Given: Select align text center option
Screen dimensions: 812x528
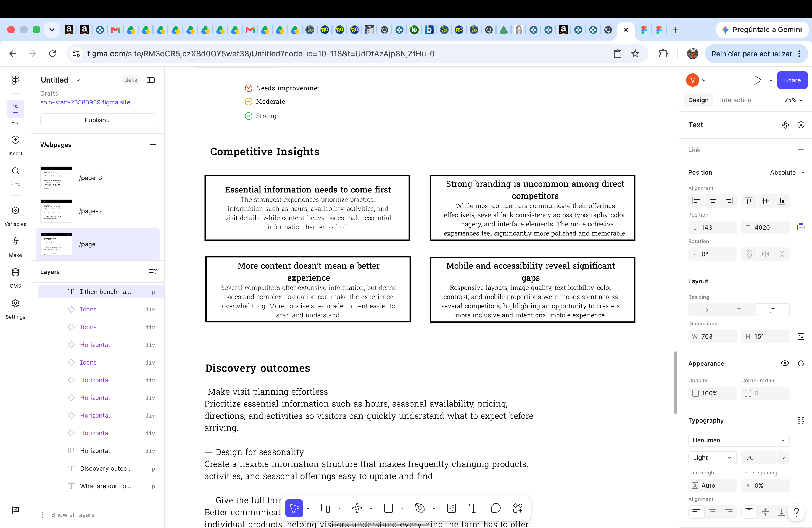Looking at the screenshot, I should 712,512.
